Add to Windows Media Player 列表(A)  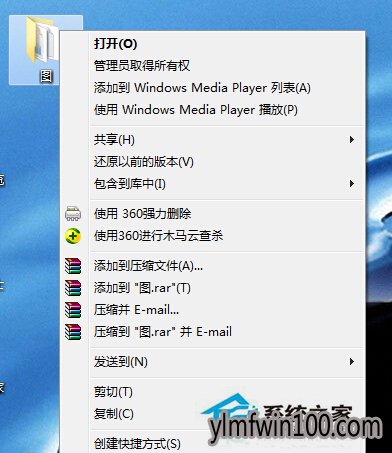point(202,88)
